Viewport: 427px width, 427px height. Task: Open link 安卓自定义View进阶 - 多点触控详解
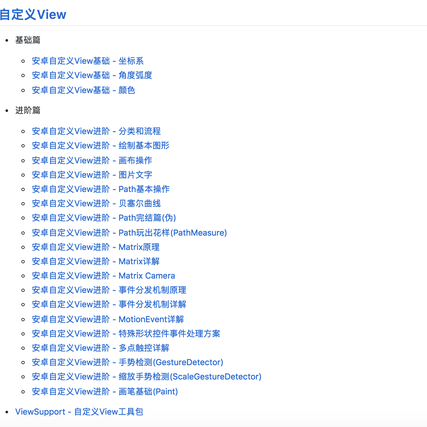[101, 348]
